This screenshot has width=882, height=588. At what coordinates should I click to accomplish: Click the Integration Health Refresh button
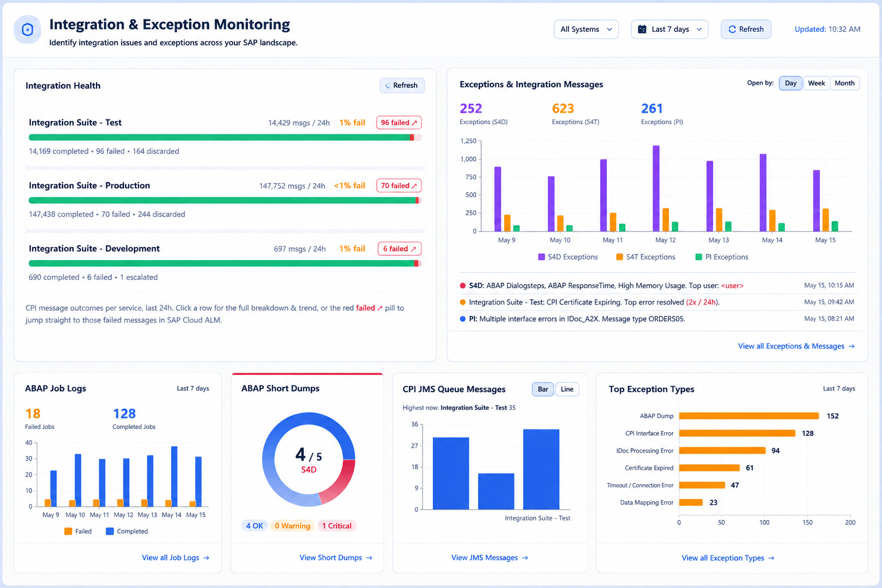click(402, 86)
